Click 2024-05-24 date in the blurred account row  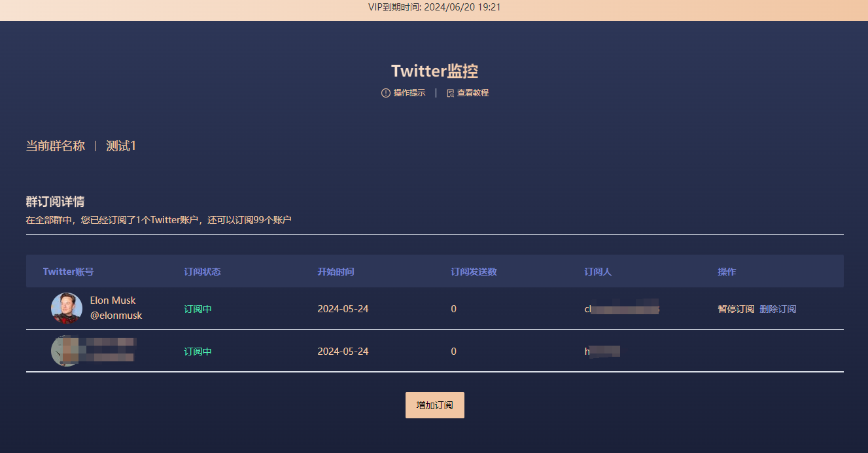(x=343, y=352)
